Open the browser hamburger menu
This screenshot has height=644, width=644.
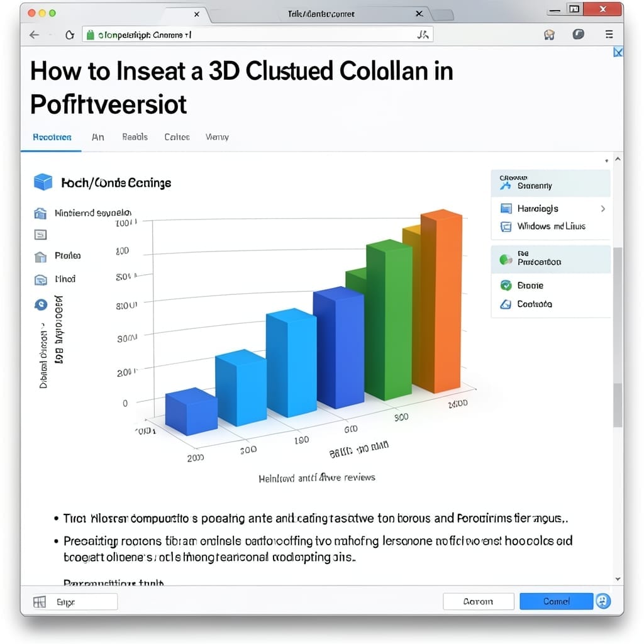point(609,35)
